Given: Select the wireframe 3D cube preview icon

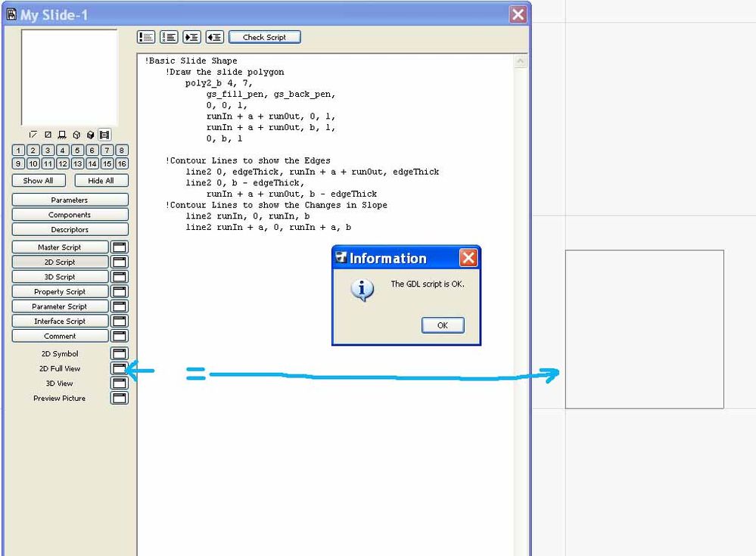Looking at the screenshot, I should pyautogui.click(x=76, y=135).
